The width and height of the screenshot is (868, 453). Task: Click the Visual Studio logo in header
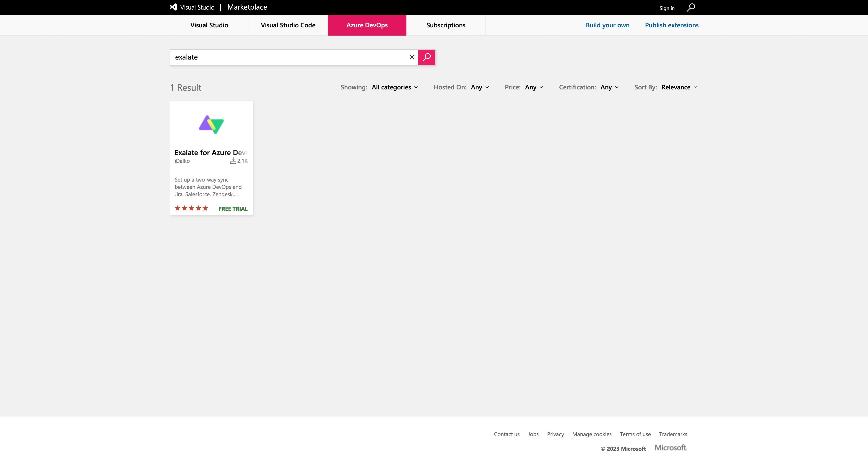tap(173, 7)
